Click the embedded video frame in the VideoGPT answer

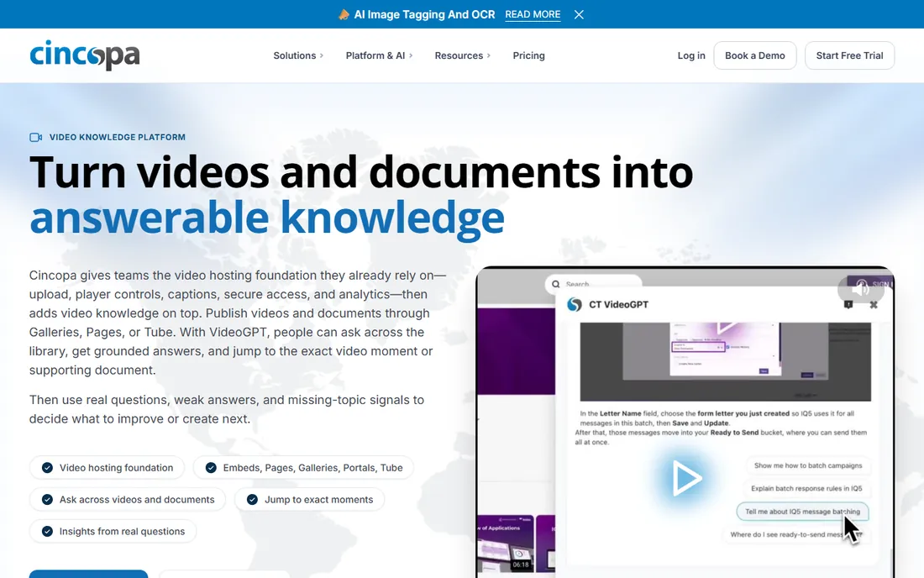click(726, 361)
